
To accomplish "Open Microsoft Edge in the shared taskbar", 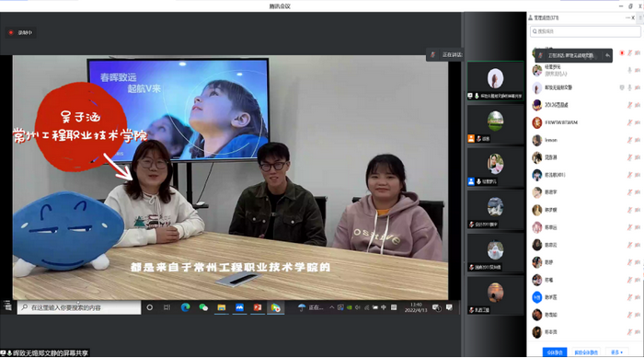I will [x=186, y=307].
